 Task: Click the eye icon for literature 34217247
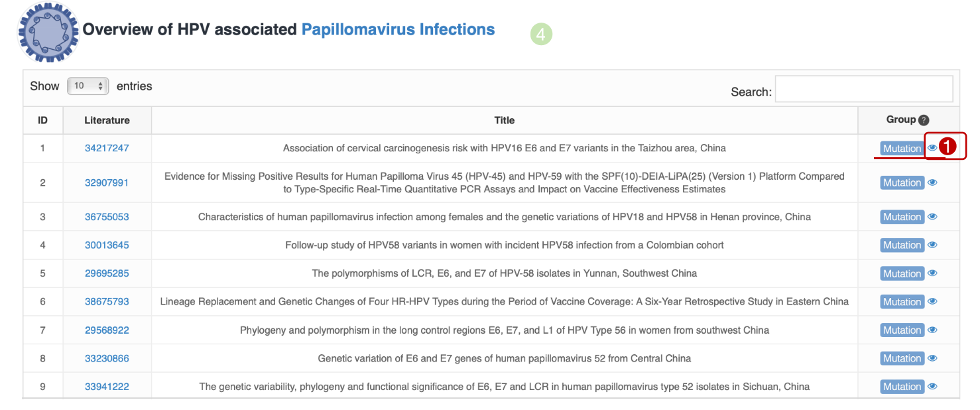[932, 148]
